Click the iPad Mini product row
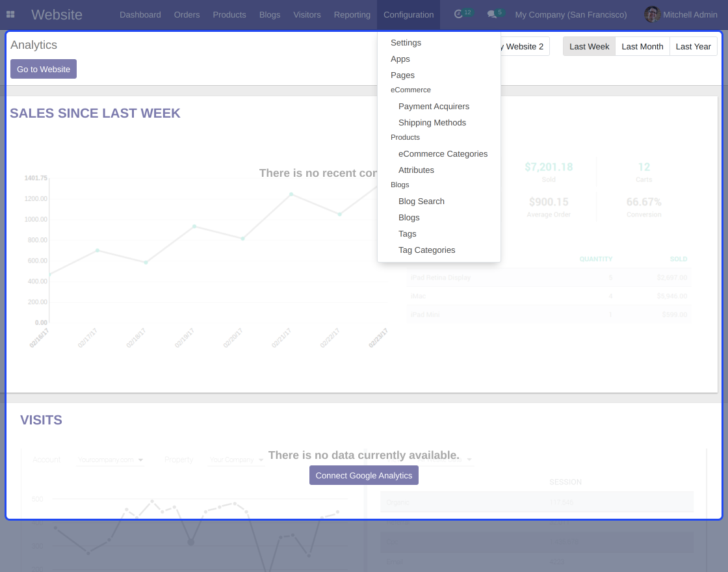The image size is (728, 572). coord(549,315)
